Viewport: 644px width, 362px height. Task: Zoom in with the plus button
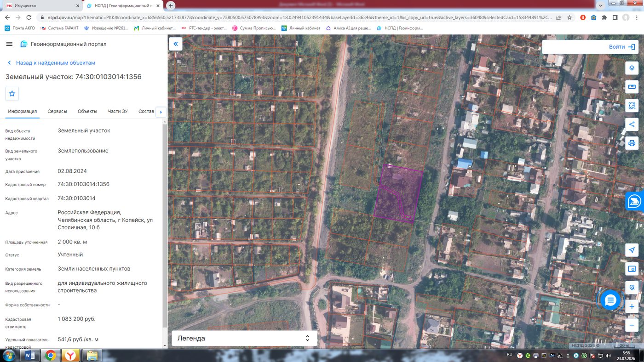(632, 306)
